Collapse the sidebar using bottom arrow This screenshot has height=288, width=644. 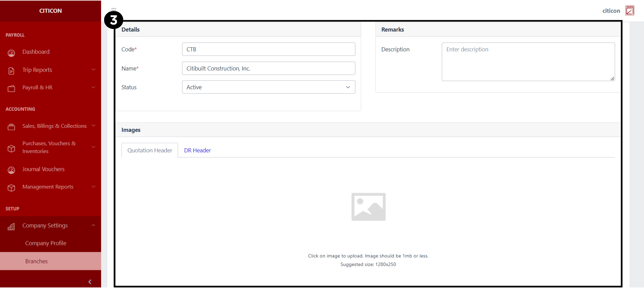[x=90, y=282]
